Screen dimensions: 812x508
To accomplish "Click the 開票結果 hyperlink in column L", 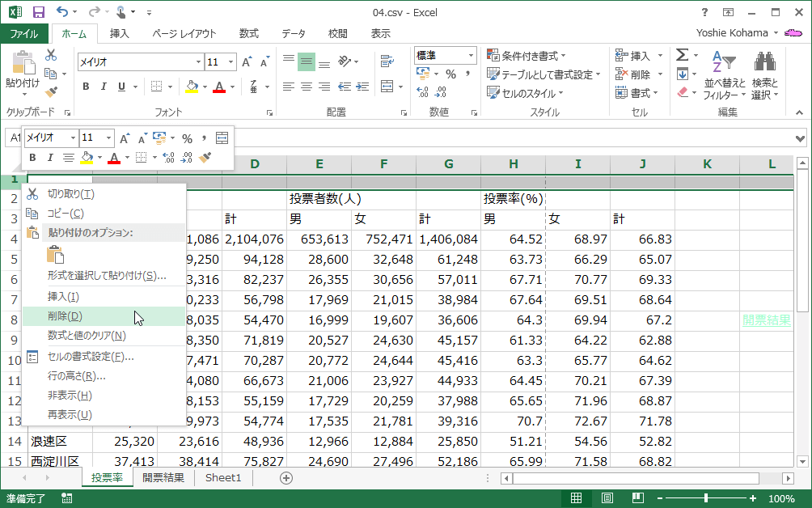I will 767,320.
